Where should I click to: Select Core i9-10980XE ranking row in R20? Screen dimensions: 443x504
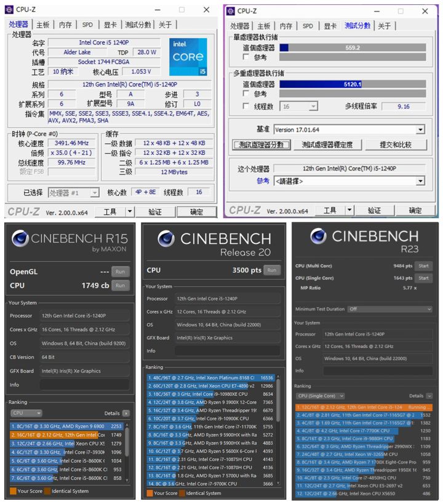pos(210,394)
